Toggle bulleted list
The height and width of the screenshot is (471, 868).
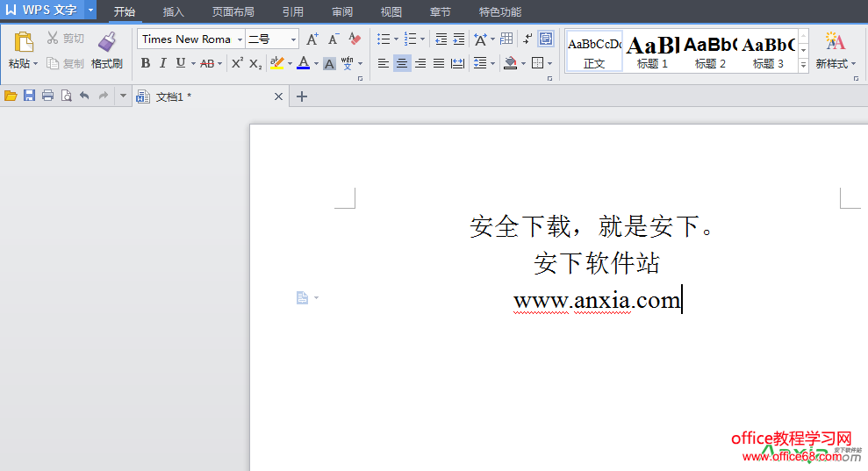click(384, 39)
